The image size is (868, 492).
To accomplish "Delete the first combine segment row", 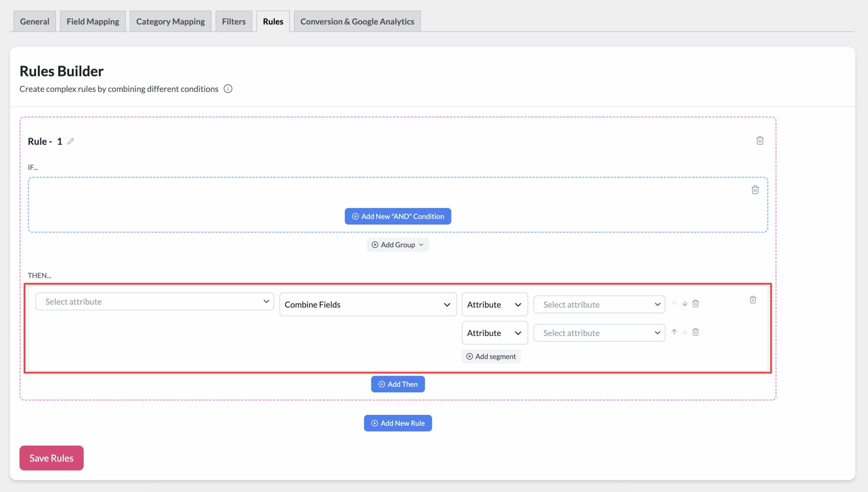I will click(x=695, y=304).
